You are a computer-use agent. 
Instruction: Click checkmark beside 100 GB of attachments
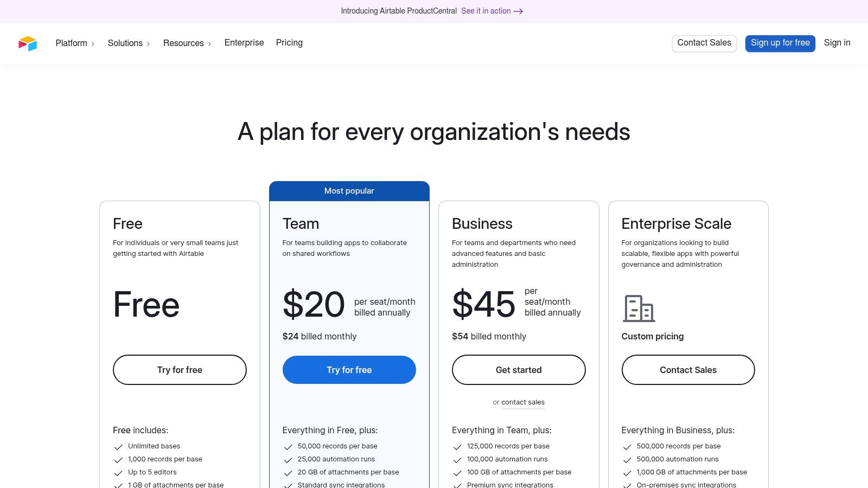point(457,473)
